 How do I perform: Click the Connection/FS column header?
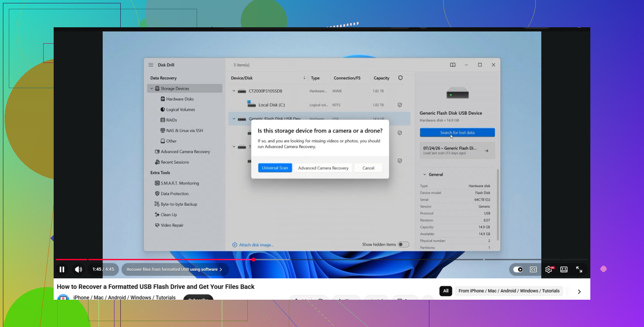347,78
